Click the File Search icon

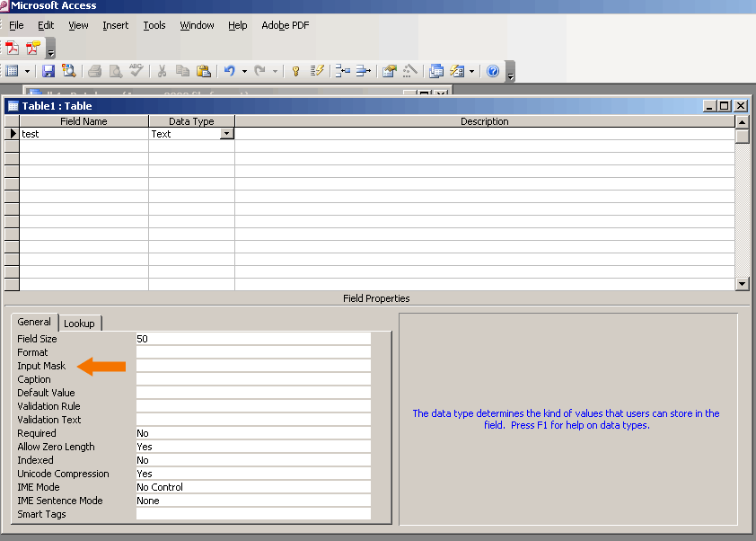coord(69,71)
